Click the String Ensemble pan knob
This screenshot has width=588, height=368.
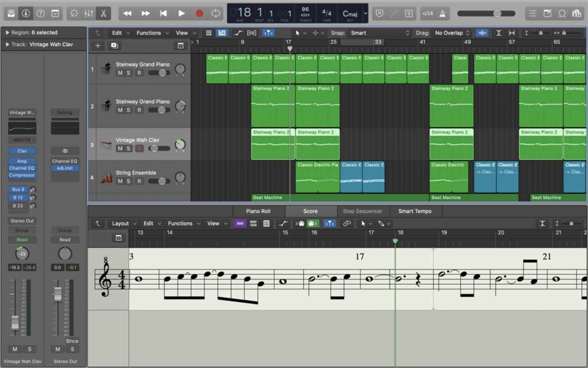point(180,177)
